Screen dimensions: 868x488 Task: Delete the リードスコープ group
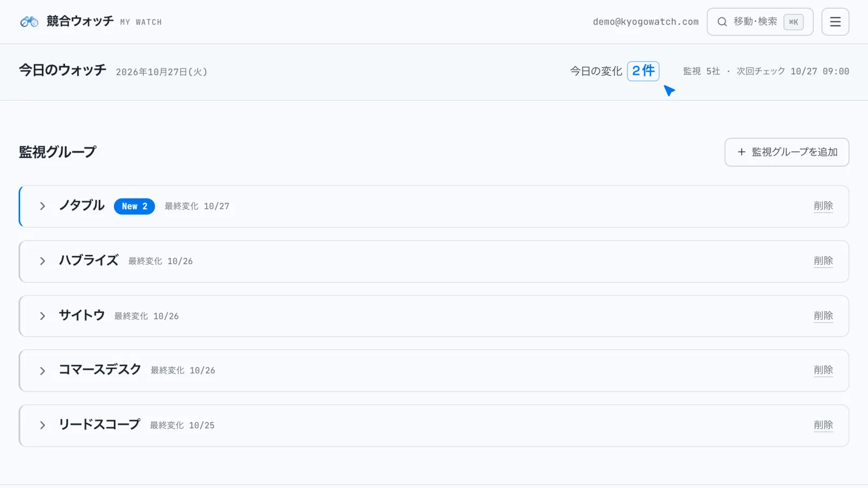tap(823, 425)
